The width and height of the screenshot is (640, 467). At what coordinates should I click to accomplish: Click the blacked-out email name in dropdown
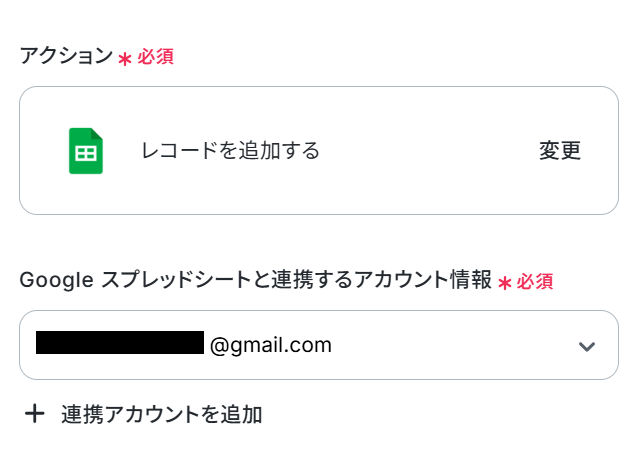pos(120,345)
